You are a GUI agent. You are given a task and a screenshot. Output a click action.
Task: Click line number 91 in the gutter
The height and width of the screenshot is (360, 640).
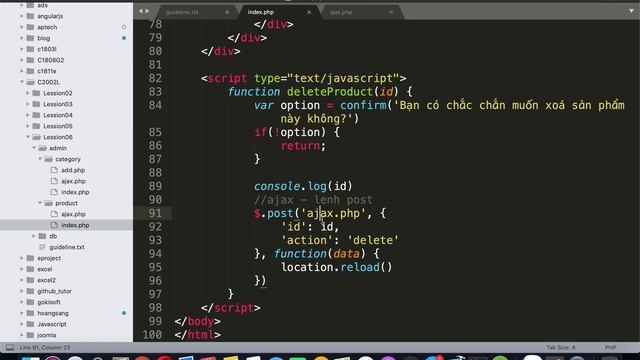coord(155,213)
